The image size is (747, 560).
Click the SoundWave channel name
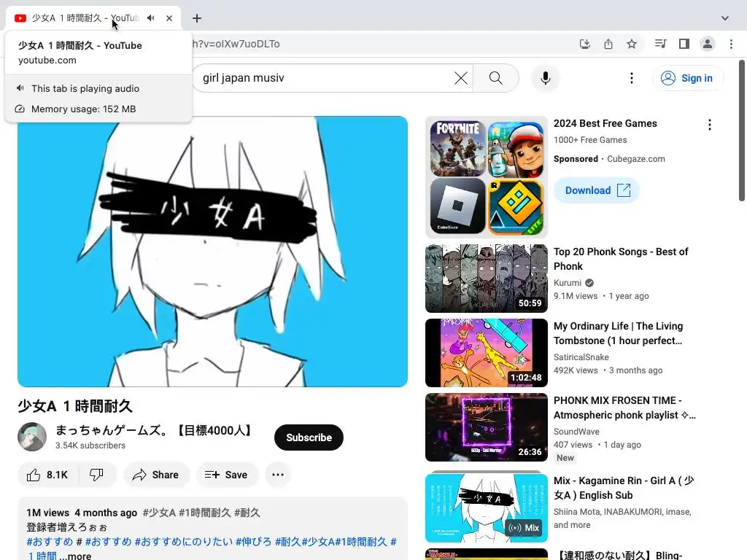coord(576,432)
